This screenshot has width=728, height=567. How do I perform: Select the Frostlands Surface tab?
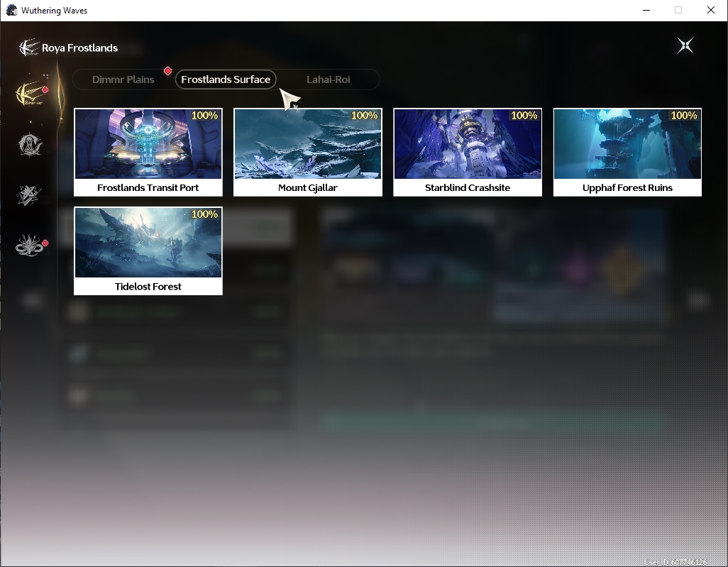coord(226,79)
